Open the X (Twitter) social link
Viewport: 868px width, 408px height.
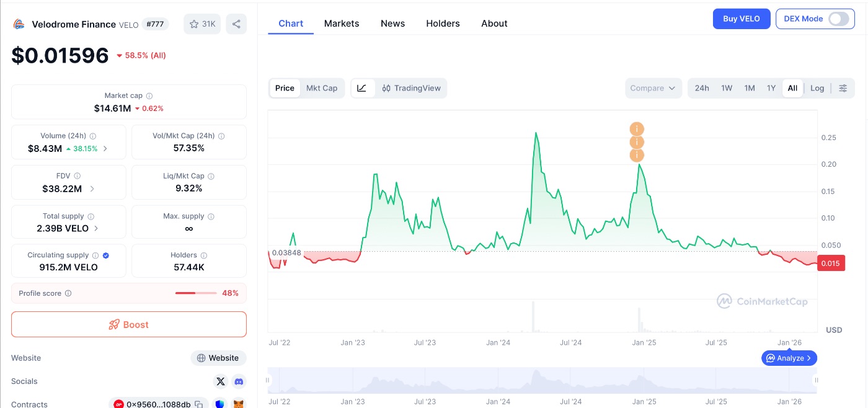pos(221,381)
